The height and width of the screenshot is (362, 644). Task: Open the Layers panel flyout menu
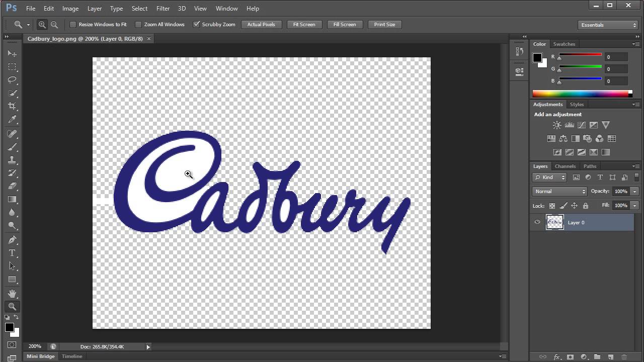(636, 166)
